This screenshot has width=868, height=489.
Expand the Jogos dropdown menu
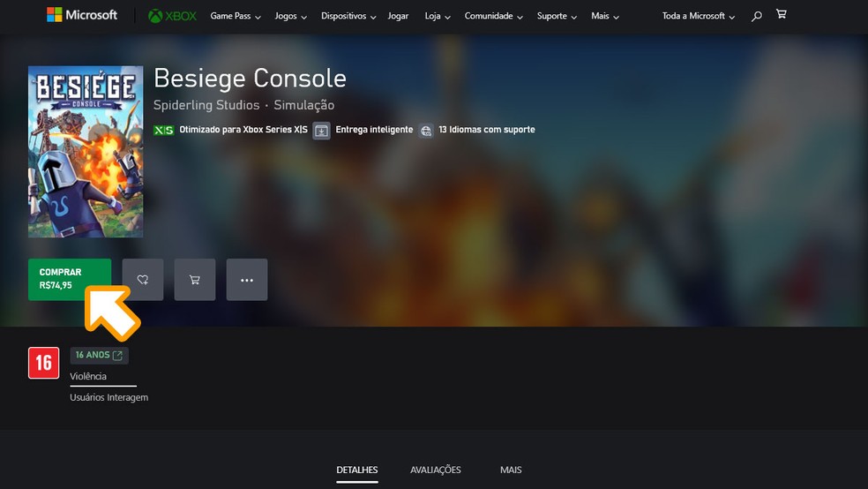pos(290,16)
